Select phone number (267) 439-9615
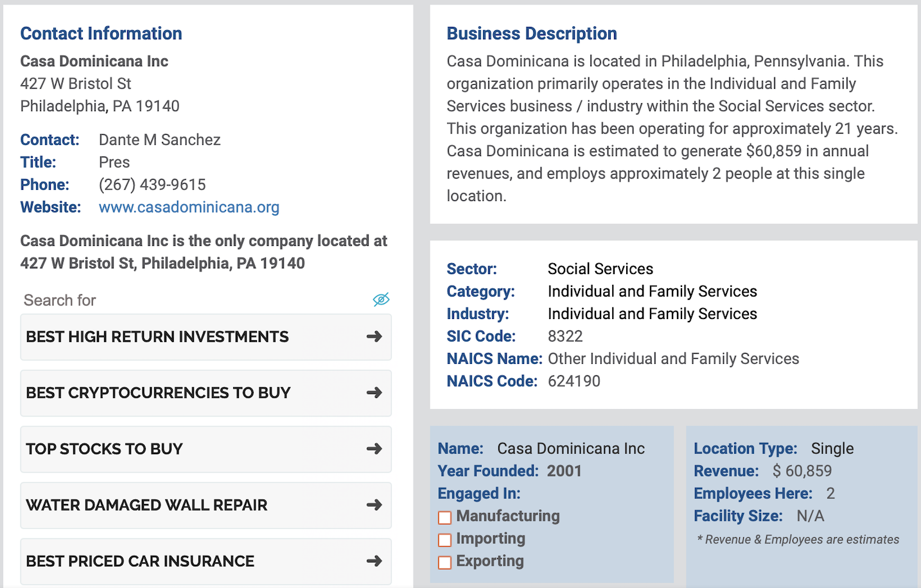The image size is (921, 588). [152, 185]
